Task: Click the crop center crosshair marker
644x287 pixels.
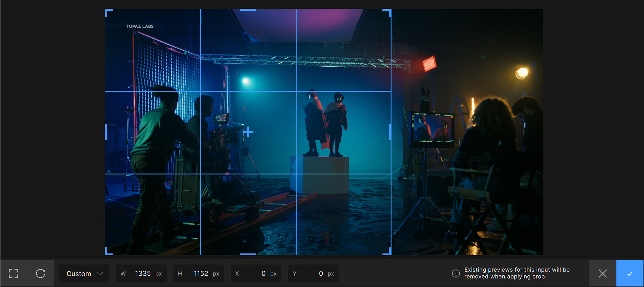Action: coord(248,132)
